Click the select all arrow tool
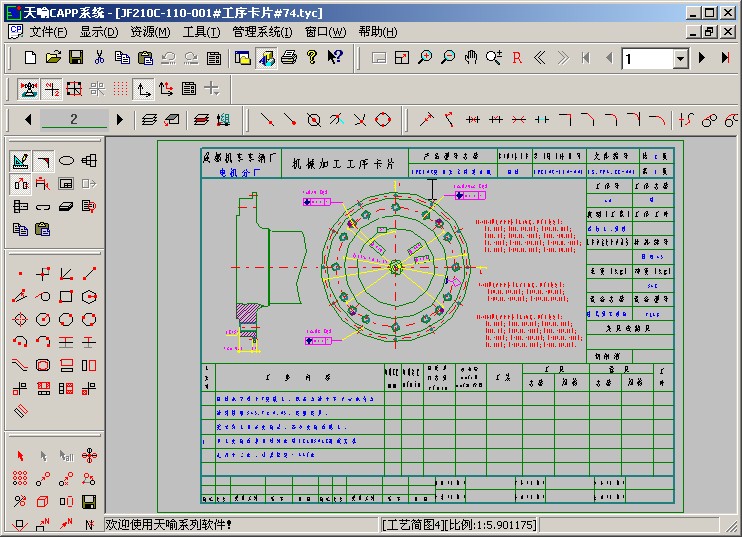The image size is (742, 537). point(66,456)
